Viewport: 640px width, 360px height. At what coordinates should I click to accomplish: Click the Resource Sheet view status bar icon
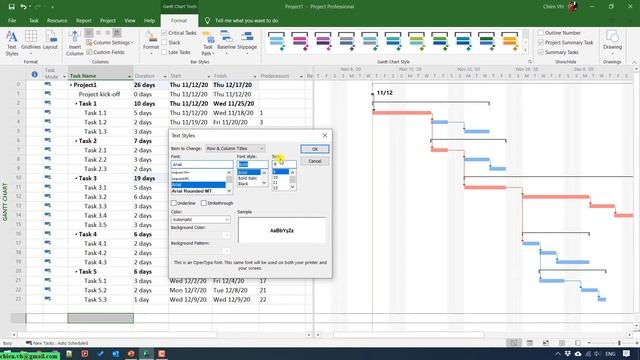pyautogui.click(x=562, y=343)
